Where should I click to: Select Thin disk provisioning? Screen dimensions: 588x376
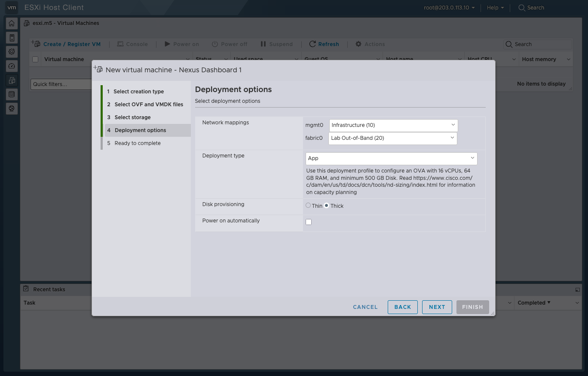coord(308,205)
